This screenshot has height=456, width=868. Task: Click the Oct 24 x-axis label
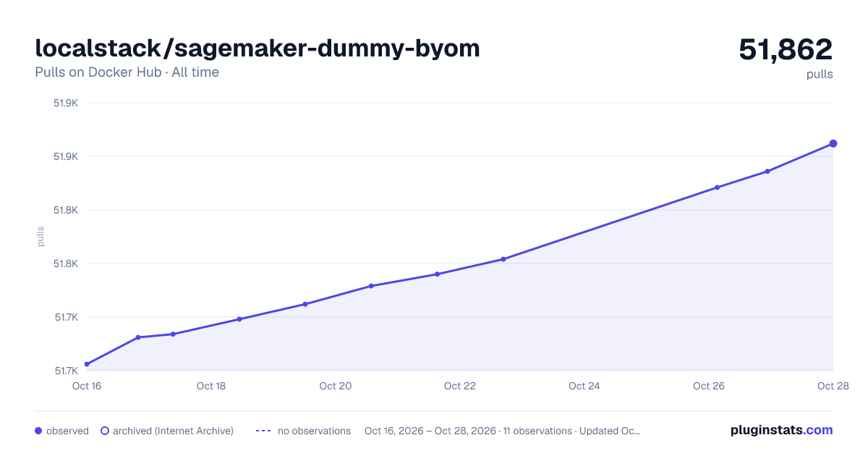[x=584, y=386]
